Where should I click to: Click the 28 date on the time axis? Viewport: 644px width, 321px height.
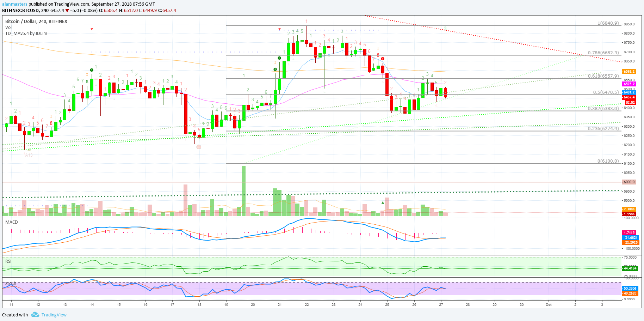coord(468,304)
